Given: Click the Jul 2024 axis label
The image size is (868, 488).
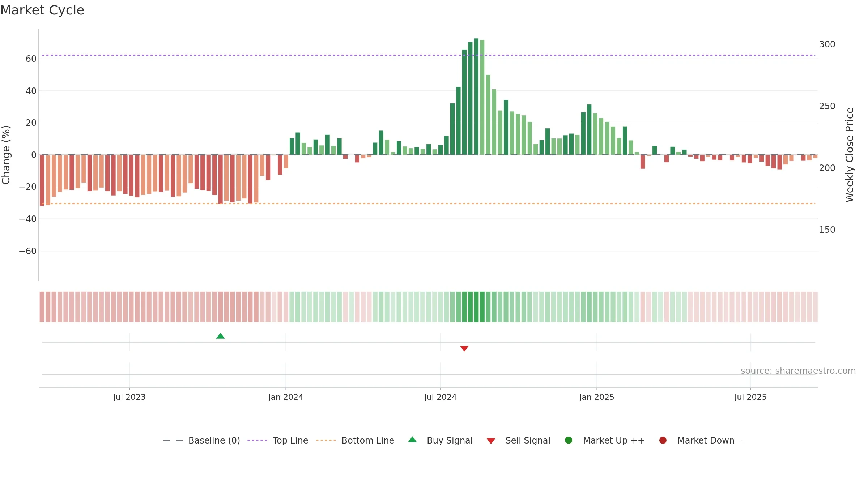Looking at the screenshot, I should click(x=441, y=397).
